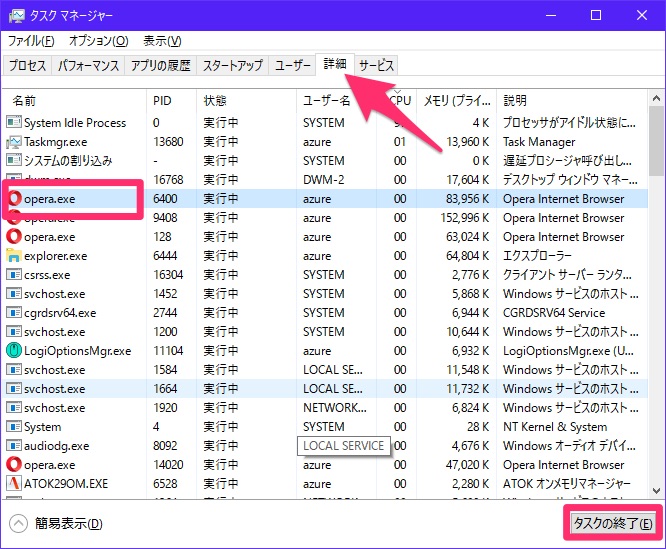Click the LogiOptionsMgr.exe mouse icon
The image size is (666, 549).
(14, 351)
